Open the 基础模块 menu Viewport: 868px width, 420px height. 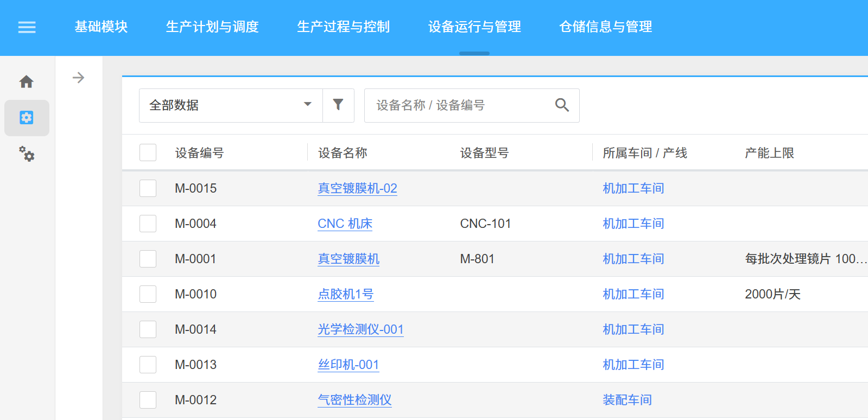[x=101, y=27]
